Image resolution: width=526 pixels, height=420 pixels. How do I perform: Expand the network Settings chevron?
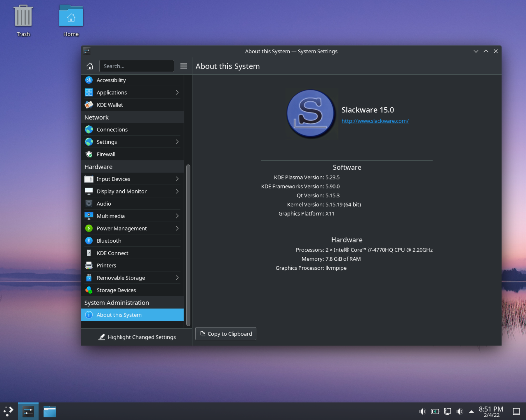(x=177, y=142)
